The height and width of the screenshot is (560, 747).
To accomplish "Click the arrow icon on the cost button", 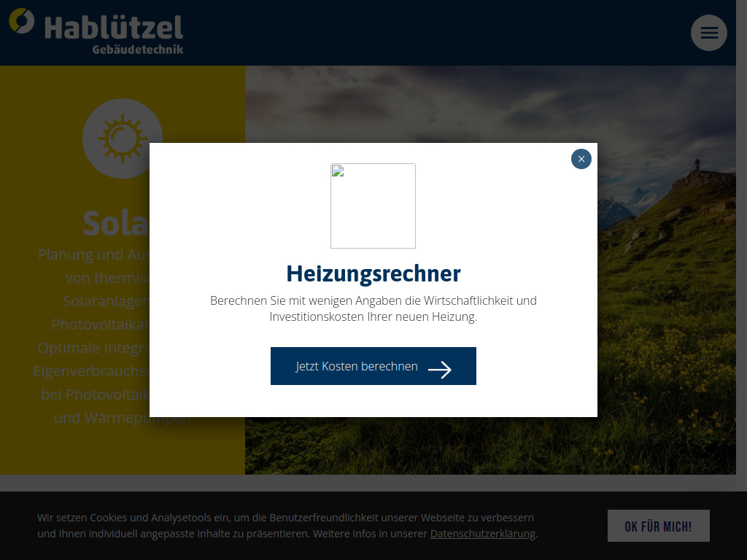I will pos(440,370).
